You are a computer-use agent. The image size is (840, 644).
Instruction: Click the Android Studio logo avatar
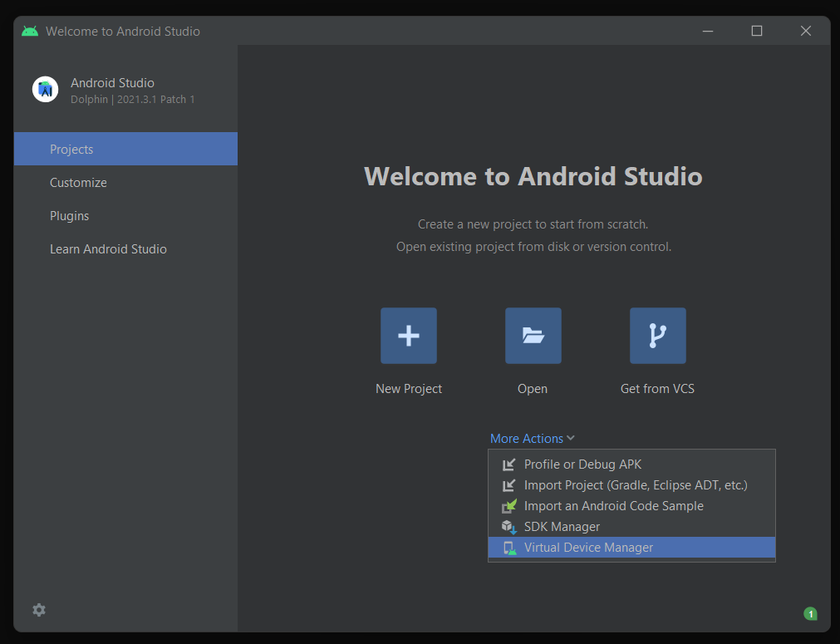(45, 90)
